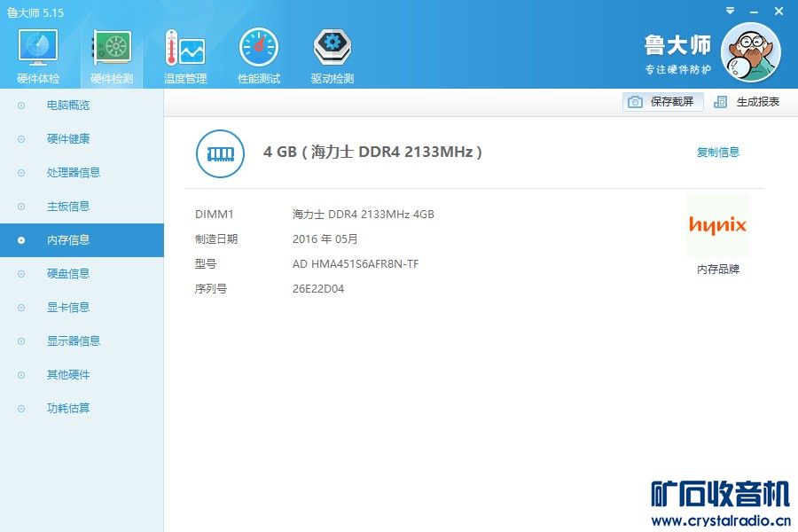The width and height of the screenshot is (798, 532).
Task: Click the bullet icon beside 显卡信息
Action: coord(21,308)
